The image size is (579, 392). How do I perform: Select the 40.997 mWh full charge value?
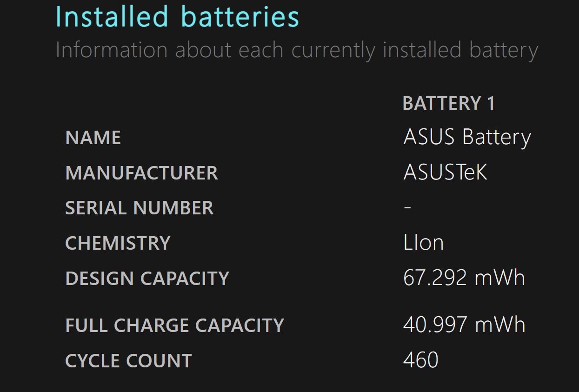click(464, 325)
